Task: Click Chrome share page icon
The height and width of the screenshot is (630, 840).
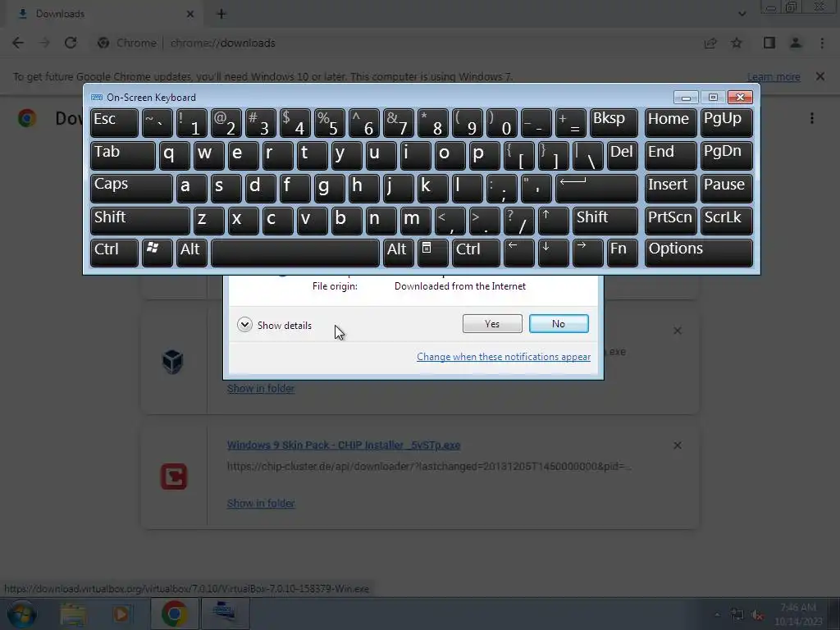Action: point(710,43)
